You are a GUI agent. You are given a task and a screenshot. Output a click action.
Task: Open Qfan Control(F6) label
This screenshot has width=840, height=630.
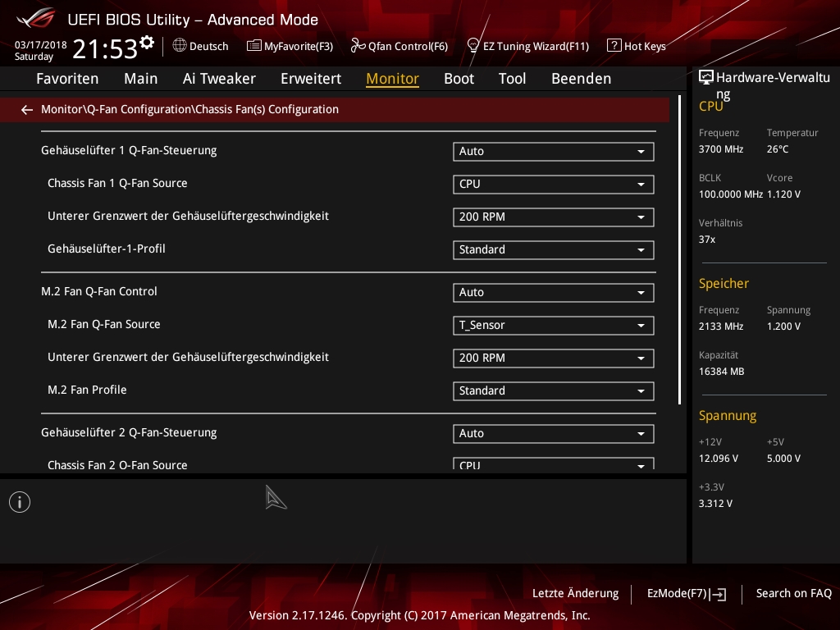(408, 46)
